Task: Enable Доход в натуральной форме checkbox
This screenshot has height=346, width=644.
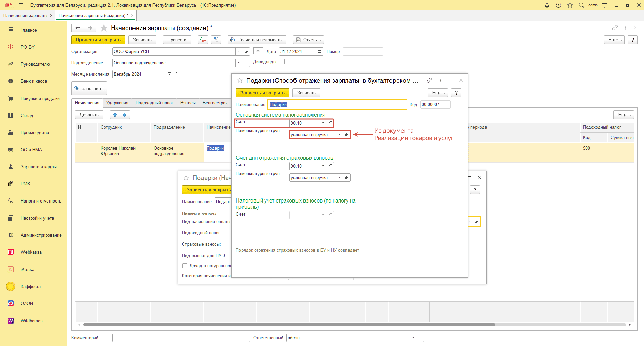Action: 185,266
